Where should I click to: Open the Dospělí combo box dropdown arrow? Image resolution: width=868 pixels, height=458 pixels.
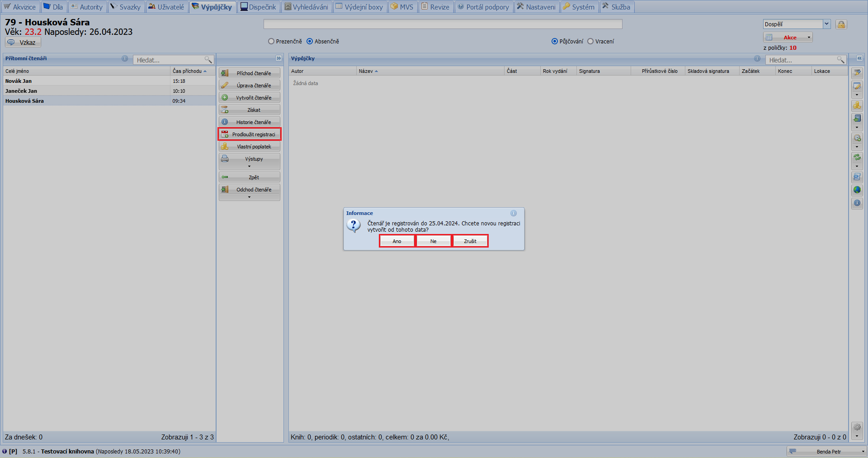[x=826, y=24]
